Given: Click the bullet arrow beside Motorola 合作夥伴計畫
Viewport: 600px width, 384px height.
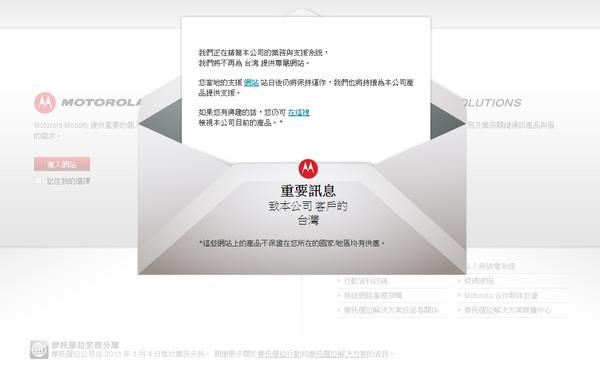Looking at the screenshot, I should 459,295.
